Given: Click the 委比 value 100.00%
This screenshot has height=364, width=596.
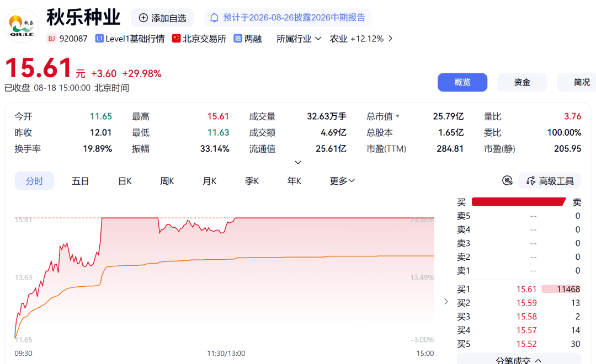Looking at the screenshot, I should pos(564,132).
